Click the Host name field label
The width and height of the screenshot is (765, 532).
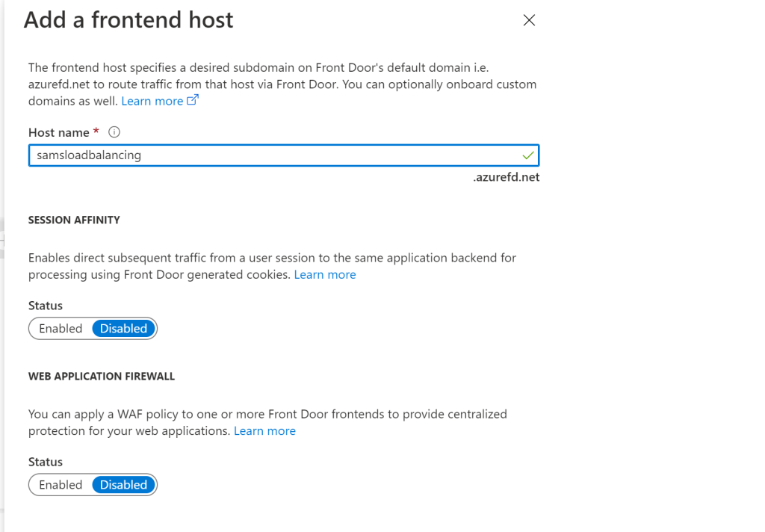[x=58, y=132]
